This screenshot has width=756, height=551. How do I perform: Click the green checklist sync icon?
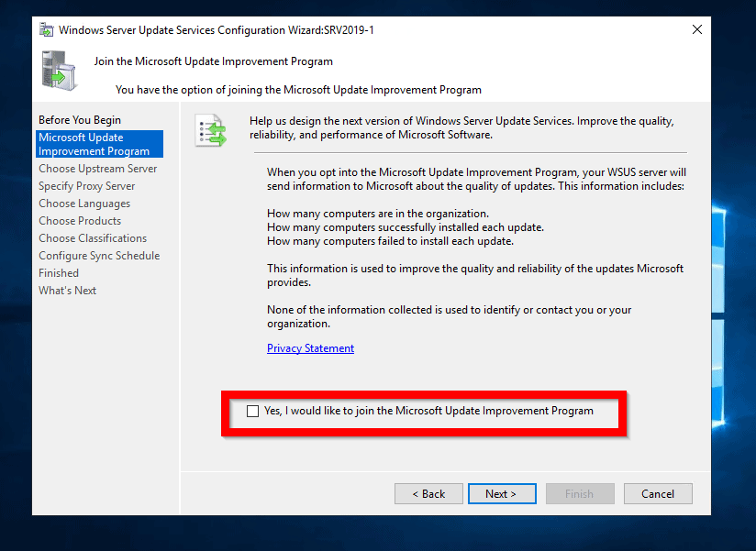point(211,129)
